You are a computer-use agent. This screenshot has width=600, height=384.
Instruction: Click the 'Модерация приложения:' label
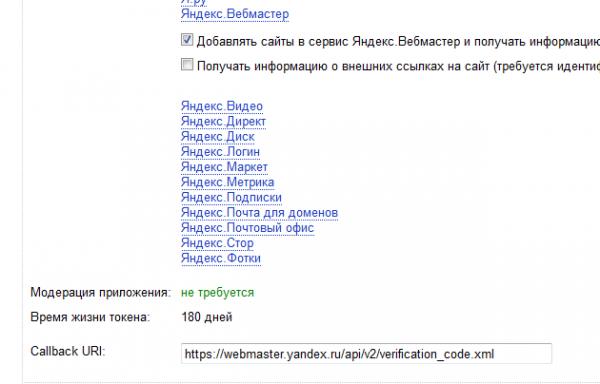coord(101,293)
